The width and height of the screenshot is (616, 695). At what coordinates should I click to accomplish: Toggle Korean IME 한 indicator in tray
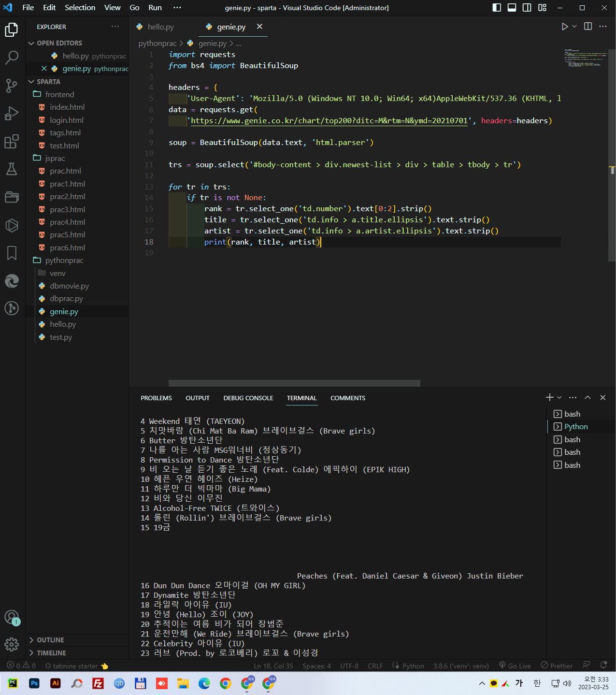(x=537, y=683)
